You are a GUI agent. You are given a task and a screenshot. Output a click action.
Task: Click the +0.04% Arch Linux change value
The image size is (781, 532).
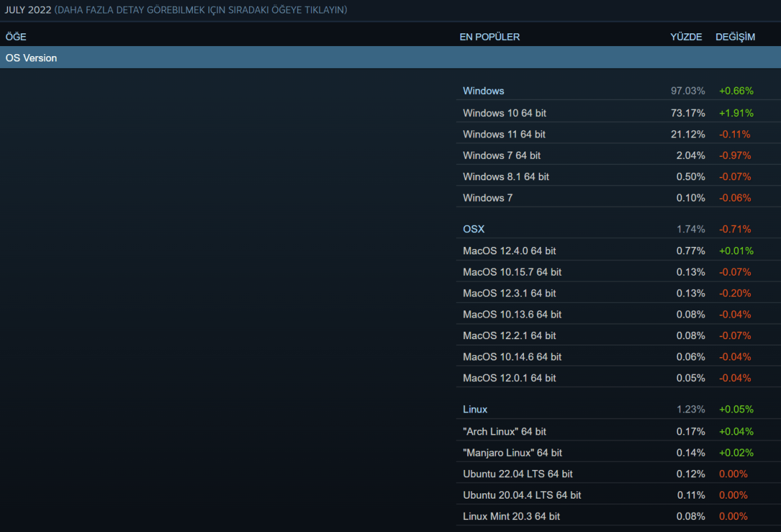(x=736, y=431)
